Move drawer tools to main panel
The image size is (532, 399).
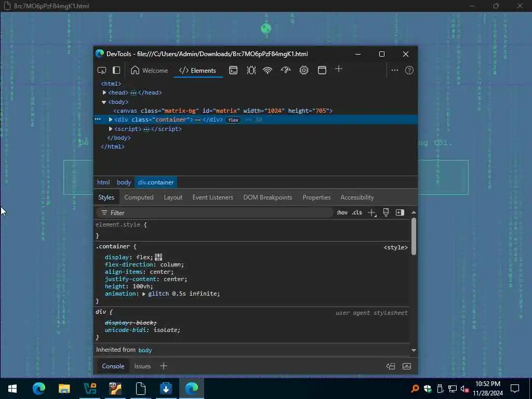click(391, 366)
